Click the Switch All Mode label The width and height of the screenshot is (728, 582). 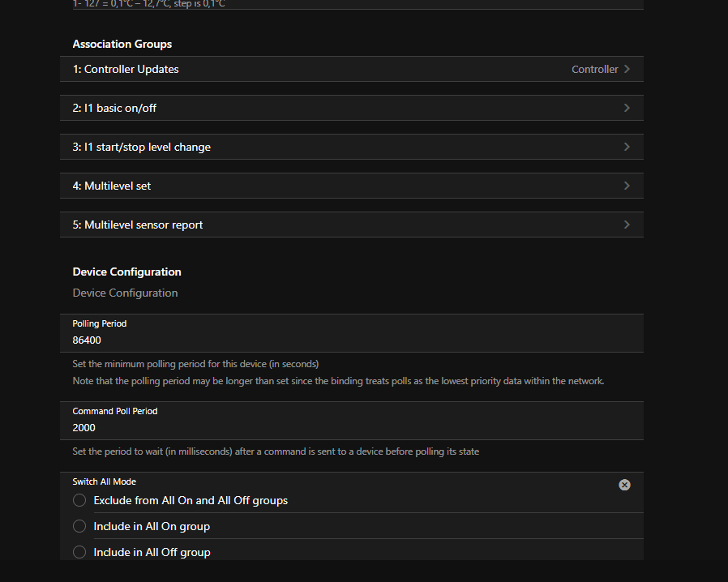(x=104, y=481)
